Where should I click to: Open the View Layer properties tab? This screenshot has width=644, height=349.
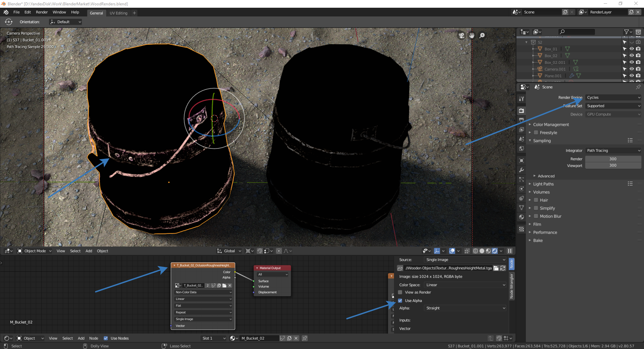coord(521,129)
